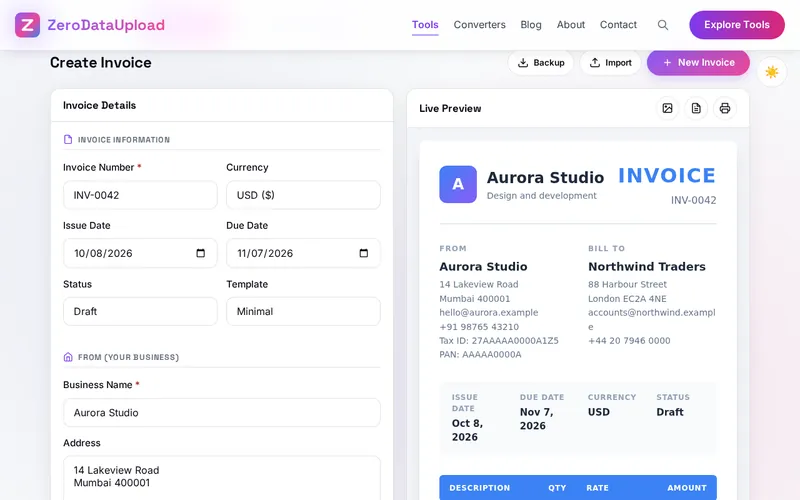Screen dimensions: 800x500
Task: Click the Backup button
Action: (x=541, y=63)
